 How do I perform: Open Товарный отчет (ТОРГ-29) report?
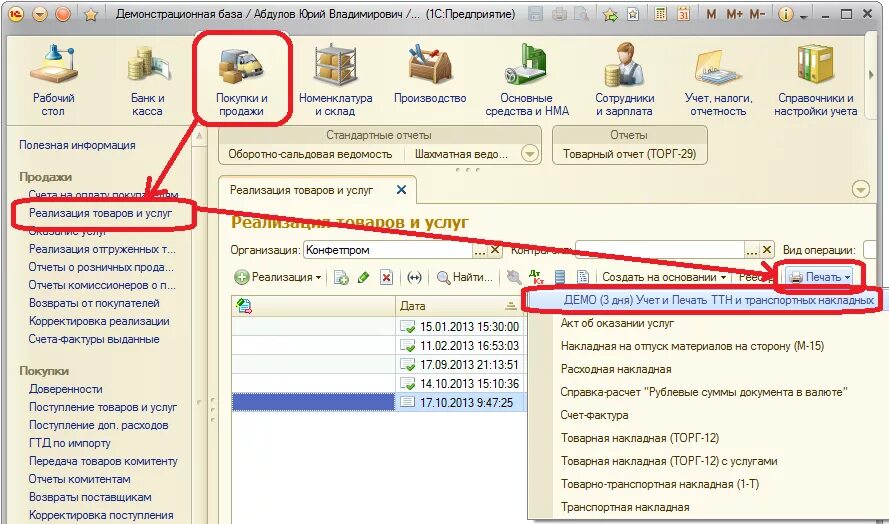629,154
